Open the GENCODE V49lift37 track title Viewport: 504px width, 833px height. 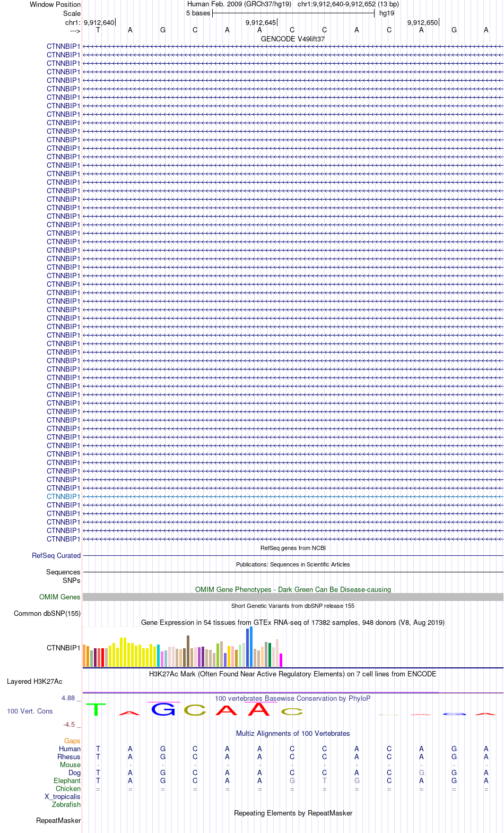[x=293, y=39]
